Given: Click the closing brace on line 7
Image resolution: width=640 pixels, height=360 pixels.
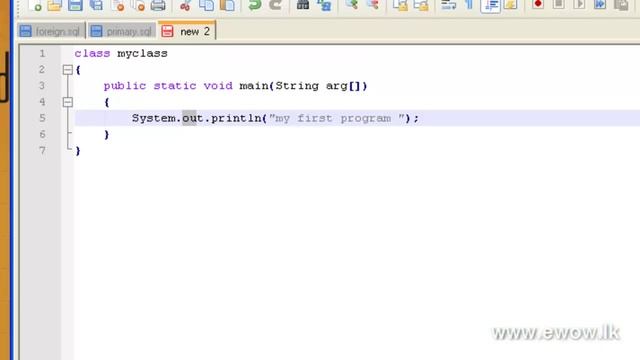Looking at the screenshot, I should (78, 151).
